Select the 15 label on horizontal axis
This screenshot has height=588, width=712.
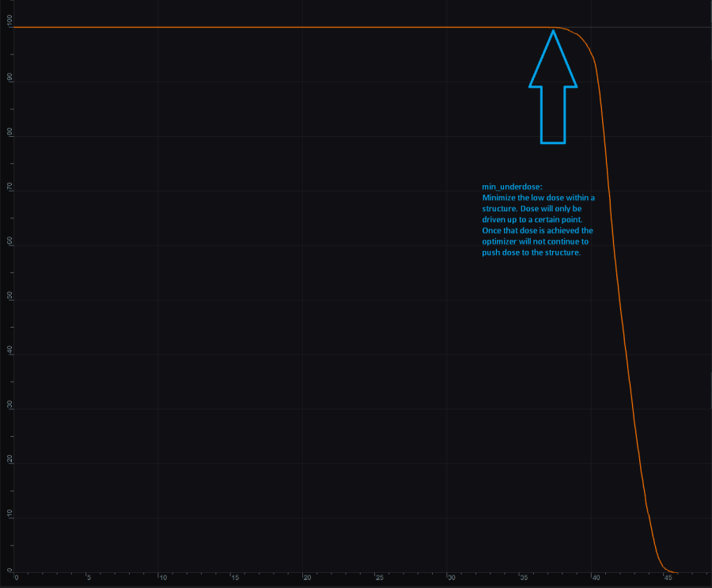235,578
